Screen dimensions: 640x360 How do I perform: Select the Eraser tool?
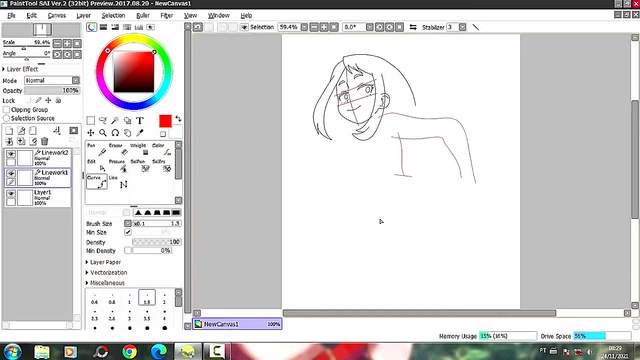(x=118, y=149)
